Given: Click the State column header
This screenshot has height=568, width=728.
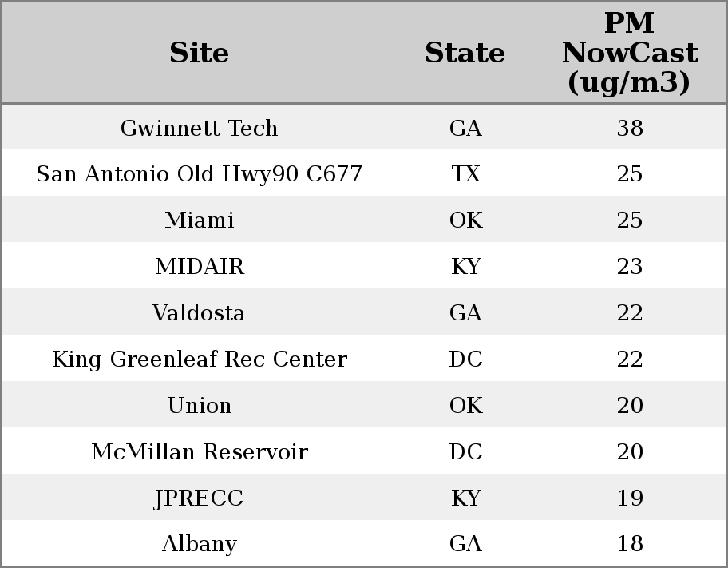Looking at the screenshot, I should click(465, 53).
